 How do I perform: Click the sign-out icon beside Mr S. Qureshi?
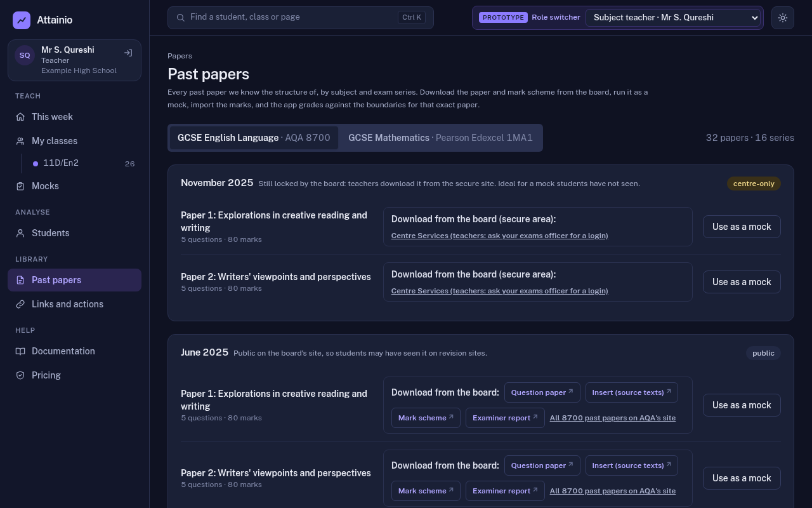point(128,53)
